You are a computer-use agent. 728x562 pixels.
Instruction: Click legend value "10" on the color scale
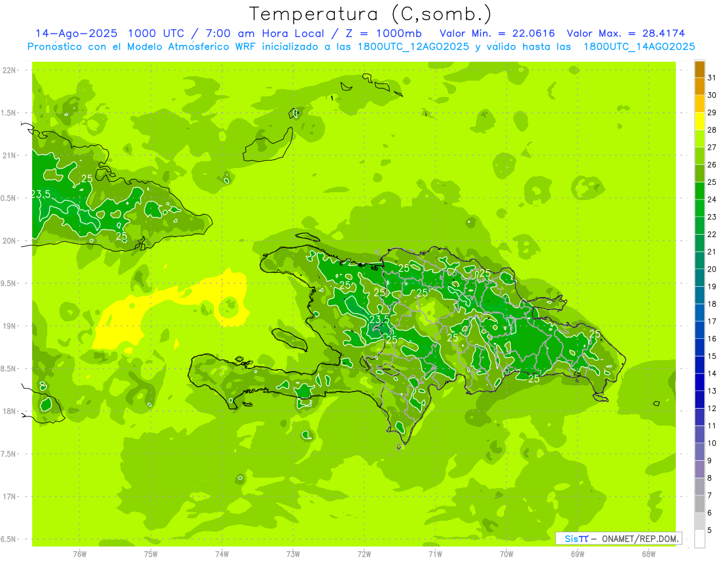coord(712,443)
